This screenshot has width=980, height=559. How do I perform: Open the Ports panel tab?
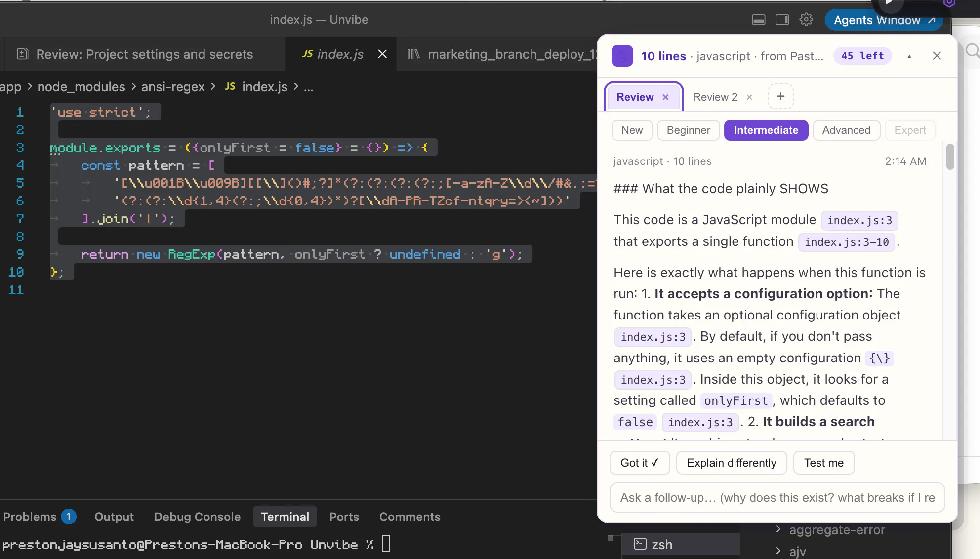[344, 517]
